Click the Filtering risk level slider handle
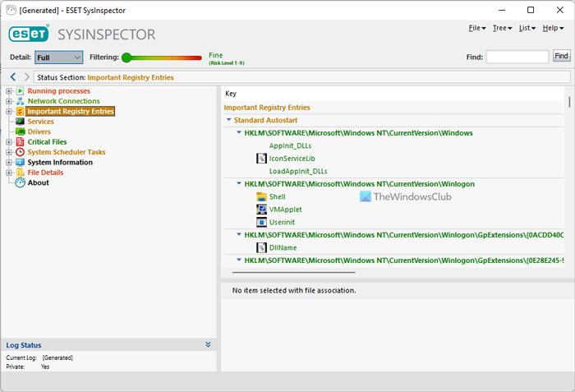The height and width of the screenshot is (392, 575). click(126, 58)
